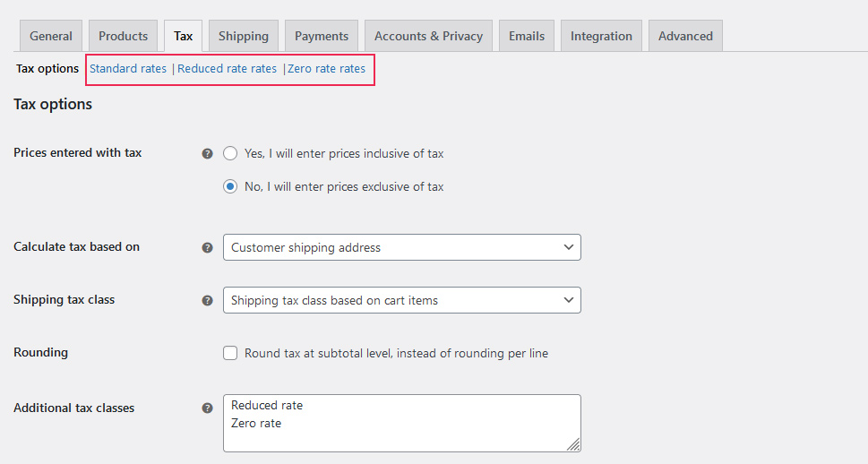868x464 pixels.
Task: Open the Calculate tax based on dropdown
Action: (x=401, y=247)
